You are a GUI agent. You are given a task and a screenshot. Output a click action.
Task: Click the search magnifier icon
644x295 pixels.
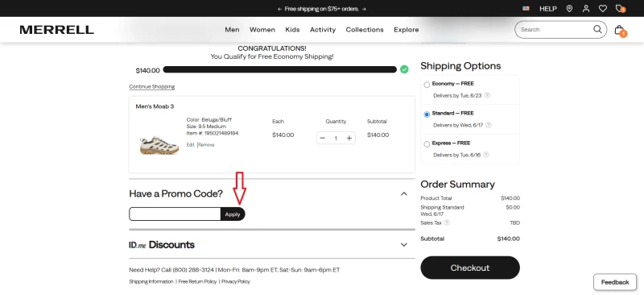point(597,29)
